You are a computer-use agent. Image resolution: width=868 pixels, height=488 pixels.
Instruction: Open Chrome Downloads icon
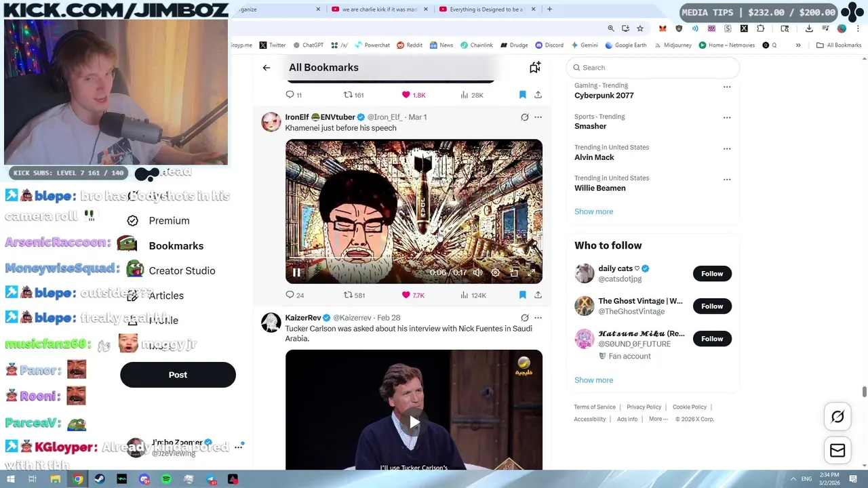[x=809, y=28]
